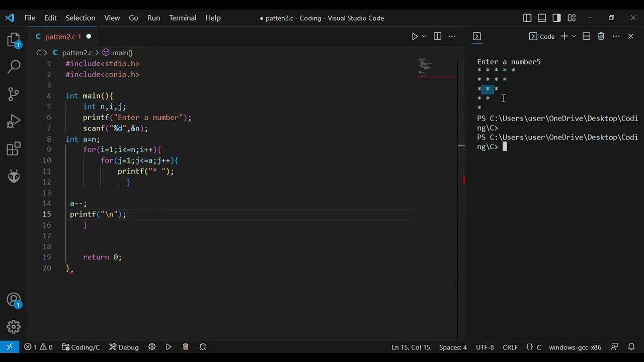Open the View menu
644x362 pixels.
(112, 18)
